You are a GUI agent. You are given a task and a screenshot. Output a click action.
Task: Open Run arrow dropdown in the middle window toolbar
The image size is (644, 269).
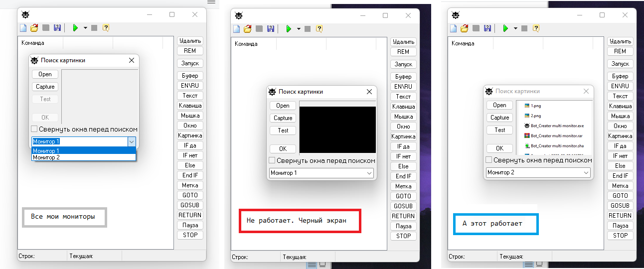click(299, 29)
